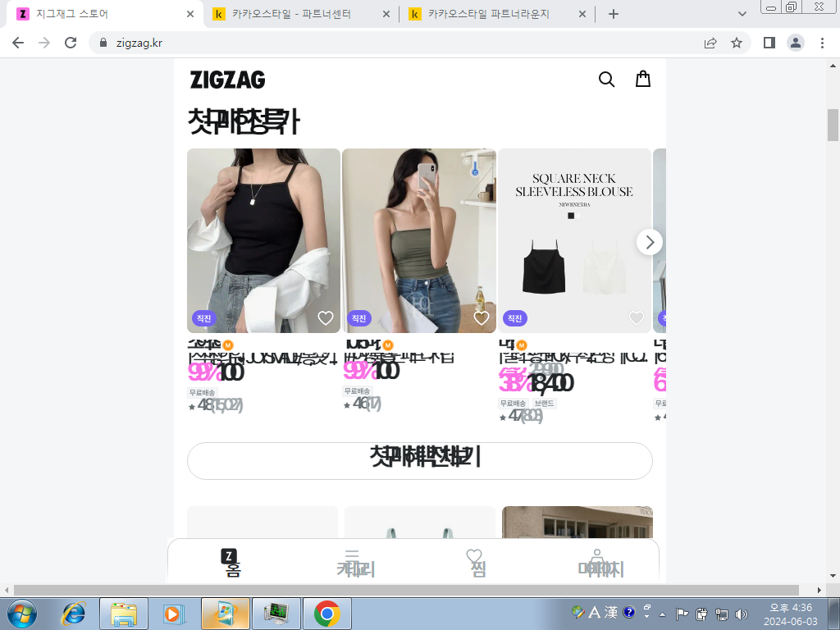Switch to 카카오스타일 - 파트너센터 tab

pyautogui.click(x=301, y=14)
